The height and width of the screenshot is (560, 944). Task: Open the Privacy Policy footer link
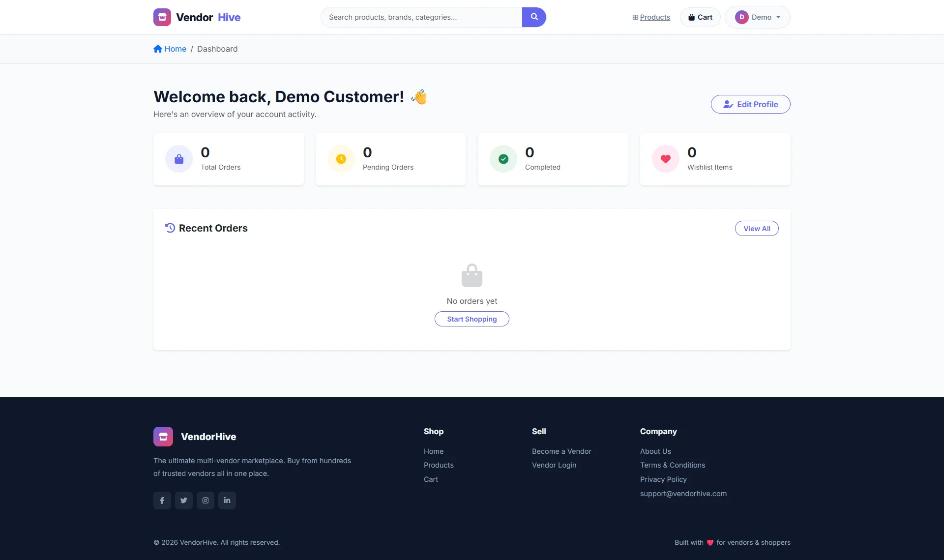663,479
